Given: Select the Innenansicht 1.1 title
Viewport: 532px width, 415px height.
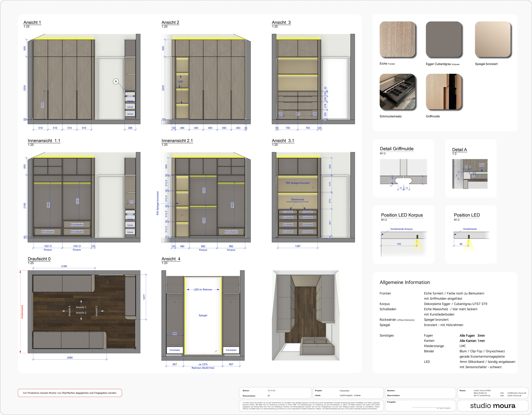Looking at the screenshot, I should click(44, 141).
